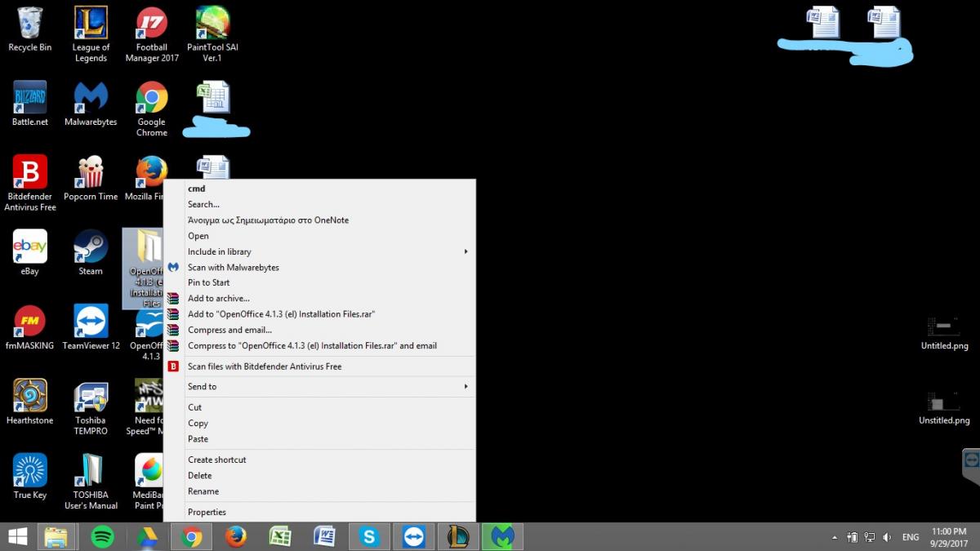
Task: Choose Properties from the context menu
Action: (319, 512)
